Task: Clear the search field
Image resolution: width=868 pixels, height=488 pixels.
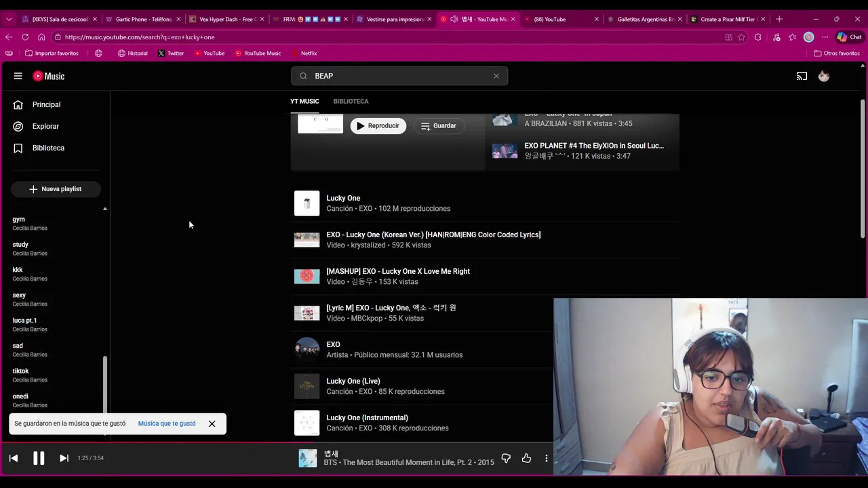Action: [496, 76]
